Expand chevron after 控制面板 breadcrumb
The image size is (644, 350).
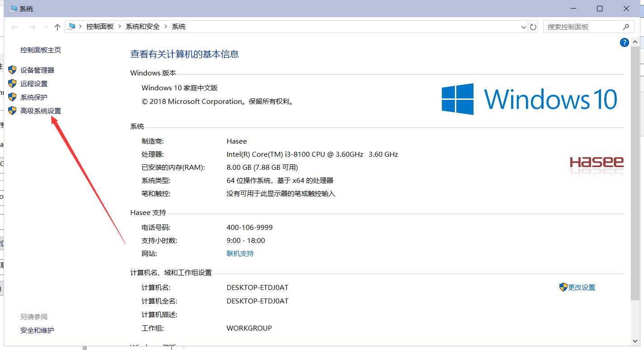pyautogui.click(x=120, y=27)
